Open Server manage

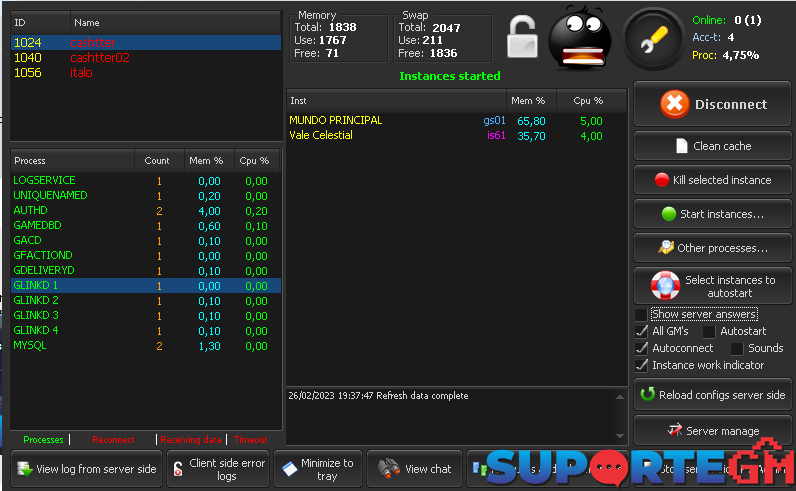[x=712, y=431]
